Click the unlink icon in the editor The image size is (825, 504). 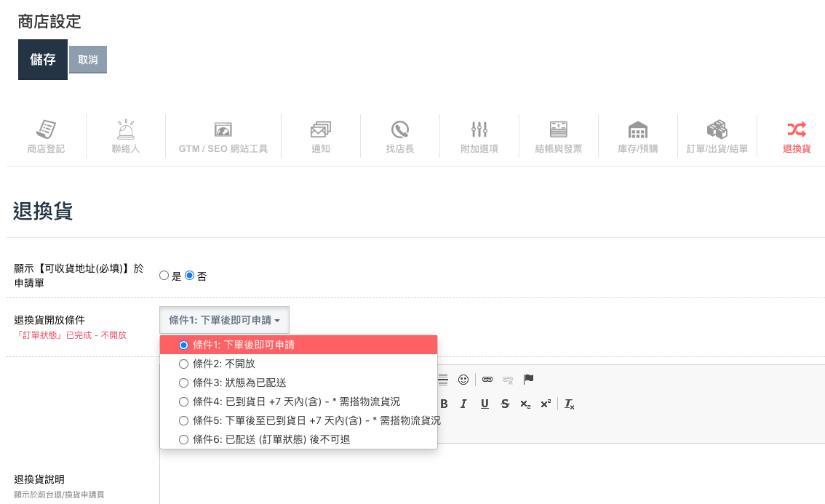coord(508,380)
